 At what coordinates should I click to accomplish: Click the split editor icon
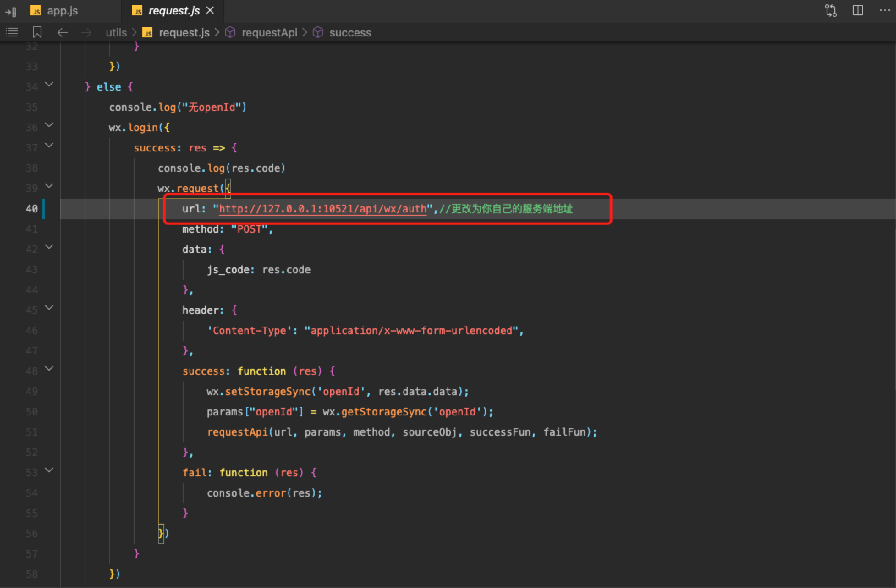click(x=858, y=11)
